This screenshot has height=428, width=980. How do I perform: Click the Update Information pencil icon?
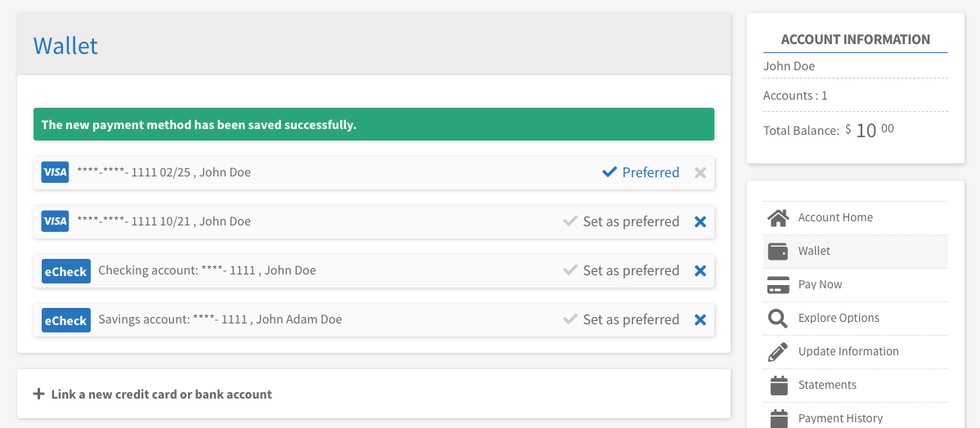[778, 351]
